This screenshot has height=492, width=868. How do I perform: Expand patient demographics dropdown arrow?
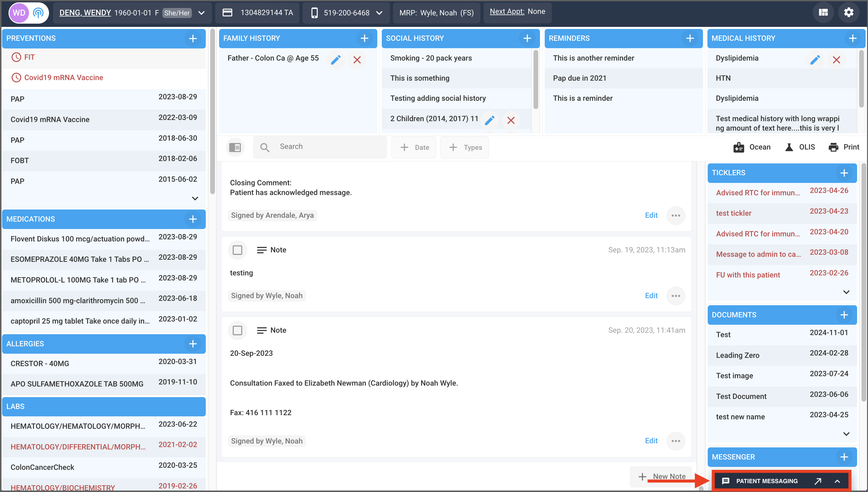coord(201,13)
